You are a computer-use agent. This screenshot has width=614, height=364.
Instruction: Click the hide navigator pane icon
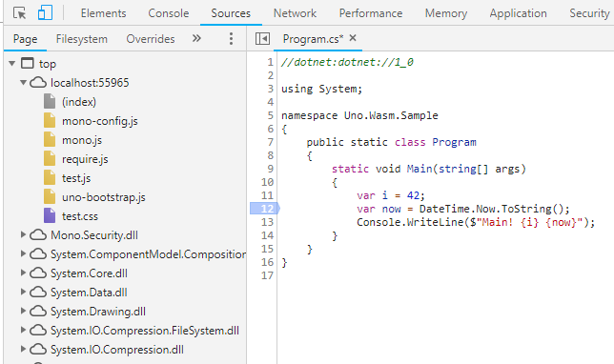coord(262,39)
